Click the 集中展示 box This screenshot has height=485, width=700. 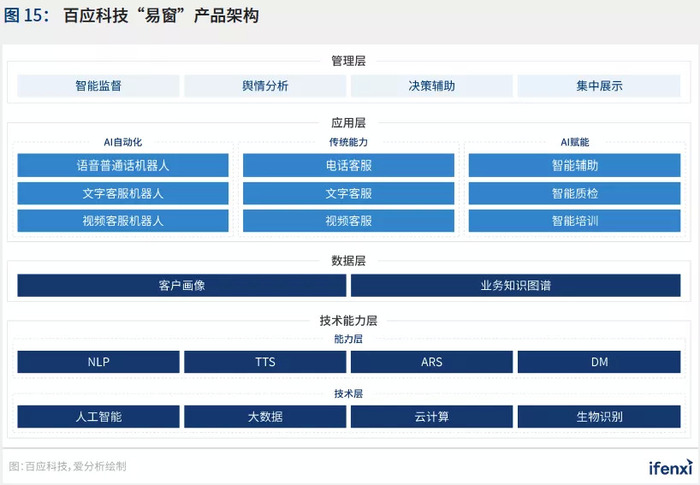(x=599, y=86)
